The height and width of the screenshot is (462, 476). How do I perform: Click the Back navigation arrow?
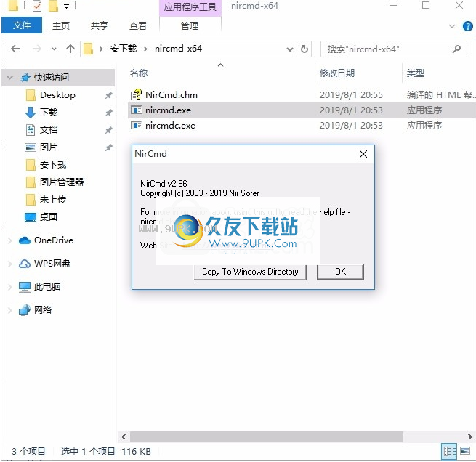(15, 49)
